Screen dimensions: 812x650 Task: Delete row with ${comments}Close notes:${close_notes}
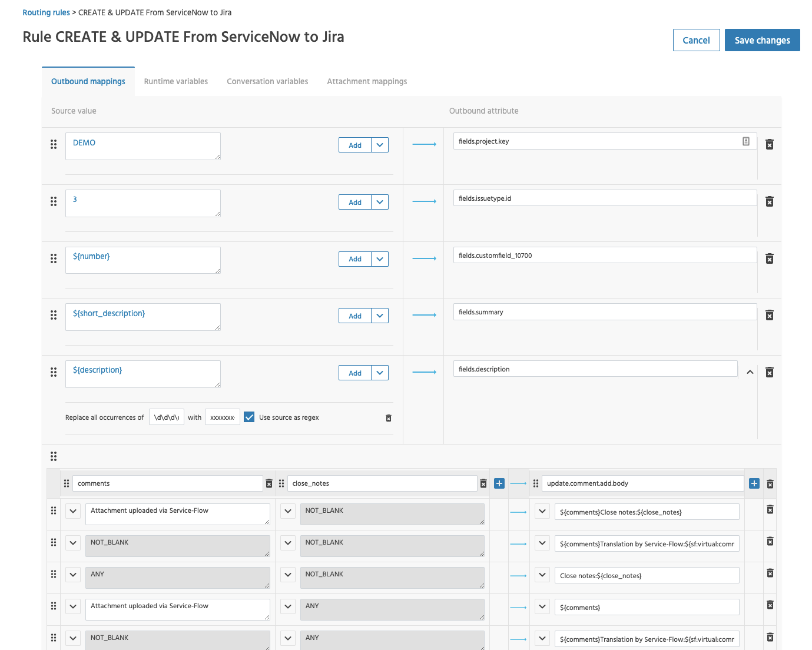click(770, 509)
